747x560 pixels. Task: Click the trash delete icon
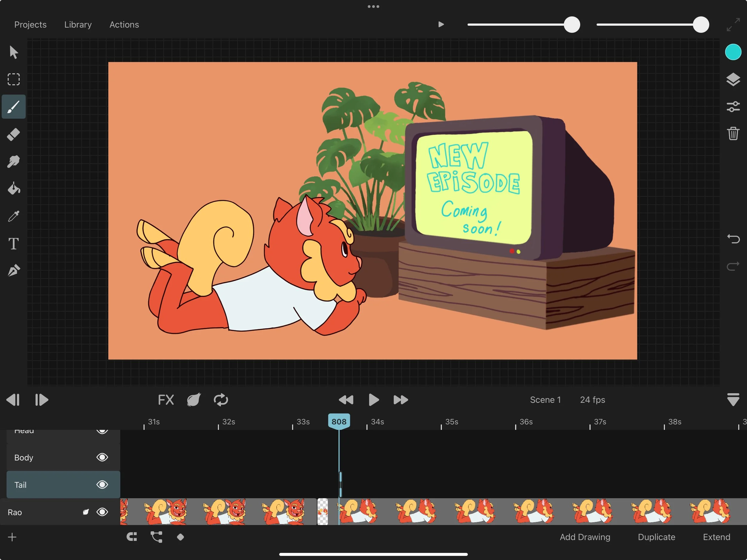[733, 133]
